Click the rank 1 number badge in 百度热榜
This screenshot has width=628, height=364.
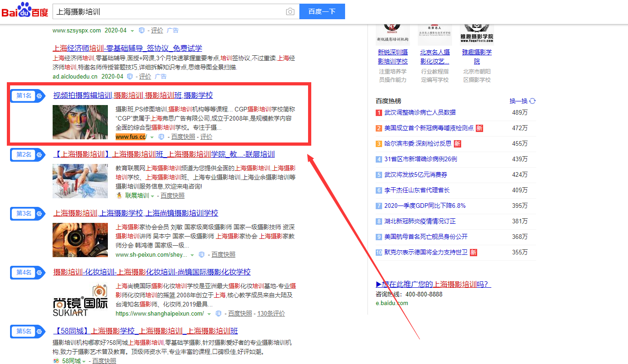pos(379,113)
